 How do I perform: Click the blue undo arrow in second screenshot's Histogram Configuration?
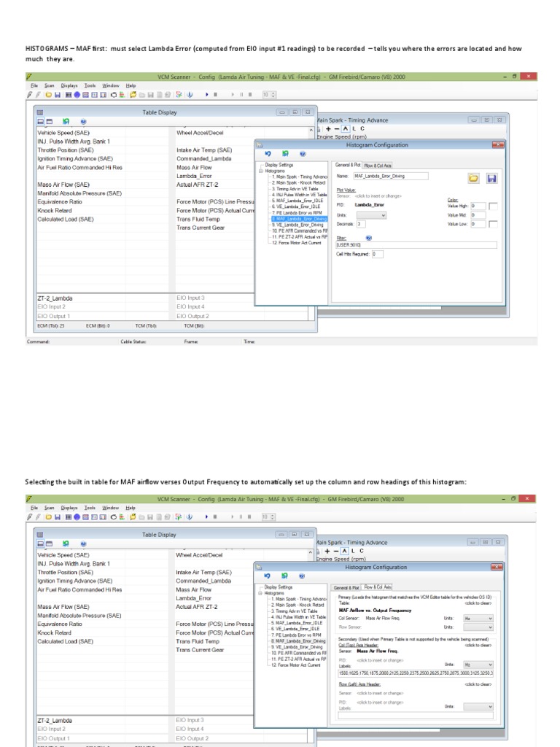click(267, 576)
